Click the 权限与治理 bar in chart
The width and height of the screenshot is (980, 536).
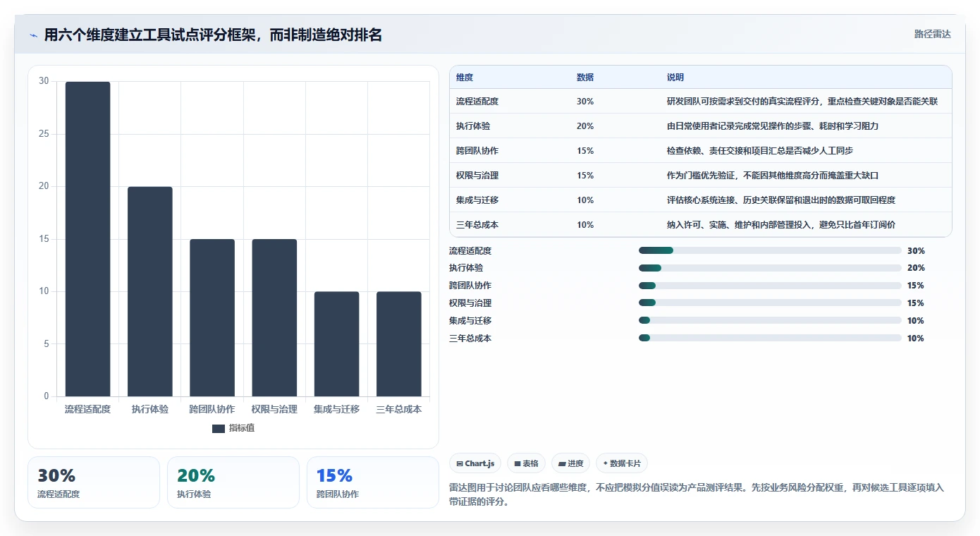274,317
